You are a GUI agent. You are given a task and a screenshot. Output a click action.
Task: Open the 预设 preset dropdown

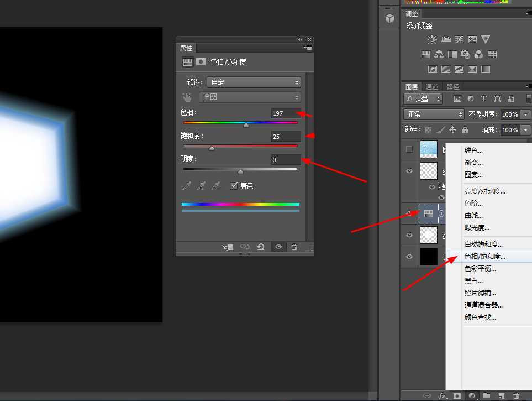(254, 82)
